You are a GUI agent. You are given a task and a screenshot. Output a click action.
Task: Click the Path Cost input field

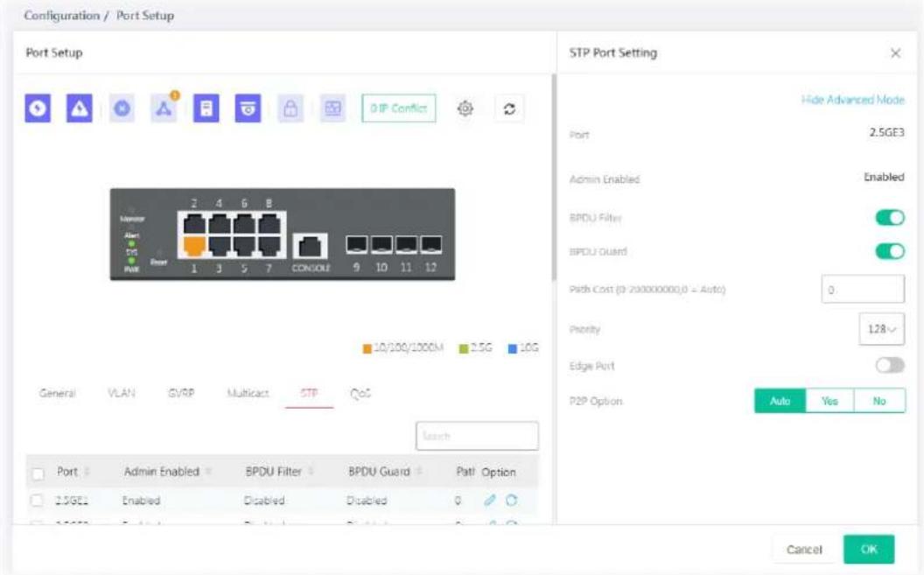[863, 290]
